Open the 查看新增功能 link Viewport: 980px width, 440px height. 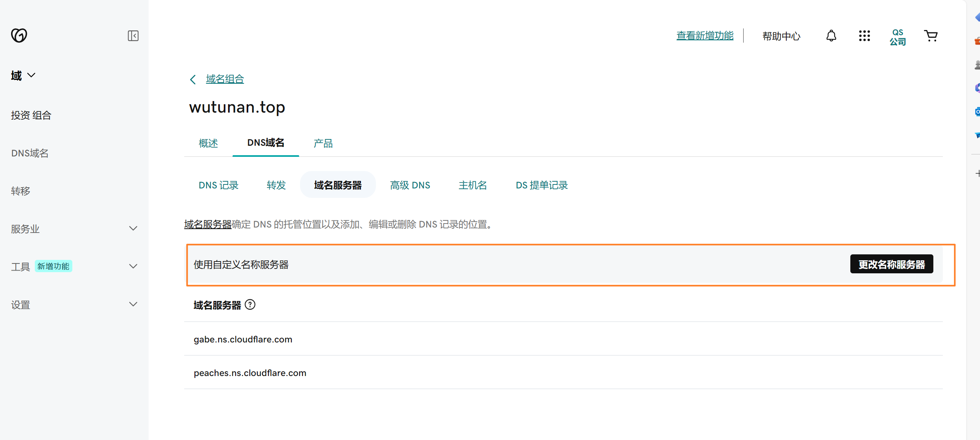pyautogui.click(x=705, y=36)
